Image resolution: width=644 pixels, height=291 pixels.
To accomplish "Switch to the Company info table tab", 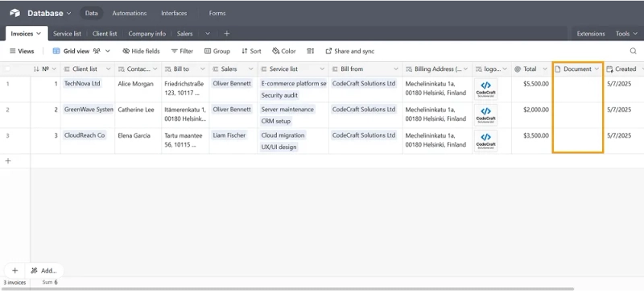I will tap(147, 34).
